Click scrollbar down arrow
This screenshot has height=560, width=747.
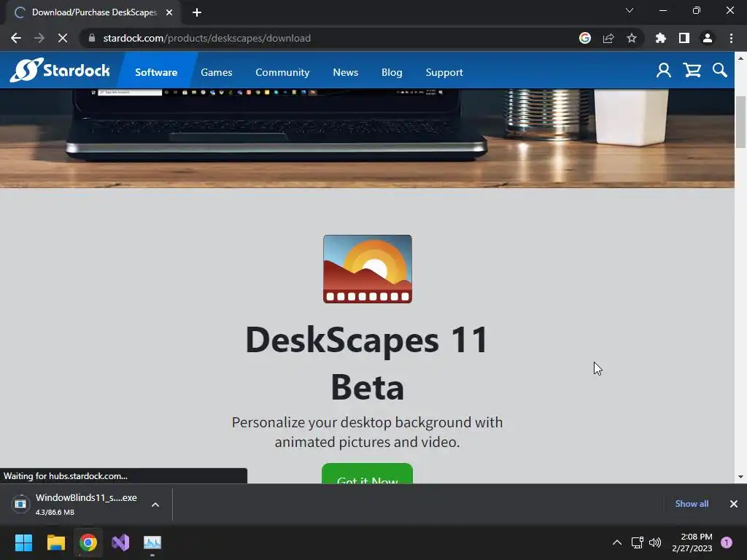(x=741, y=477)
